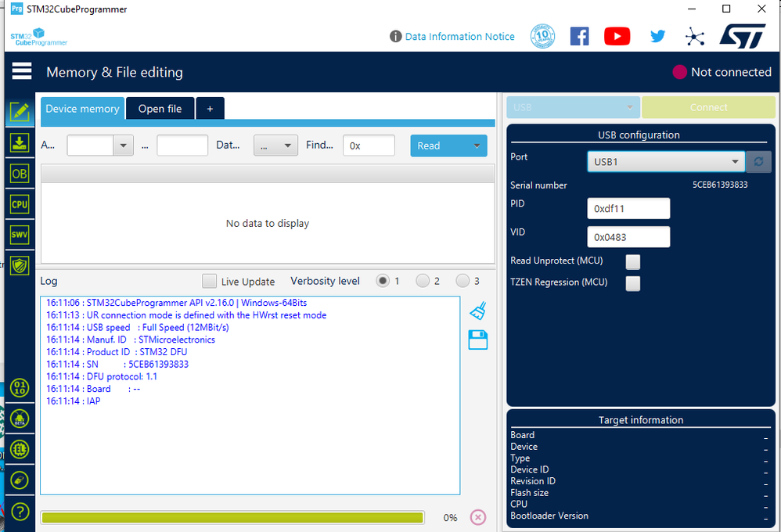The height and width of the screenshot is (532, 781).
Task: Click log line 'DFU protocol: 1.1'
Action: 102,376
